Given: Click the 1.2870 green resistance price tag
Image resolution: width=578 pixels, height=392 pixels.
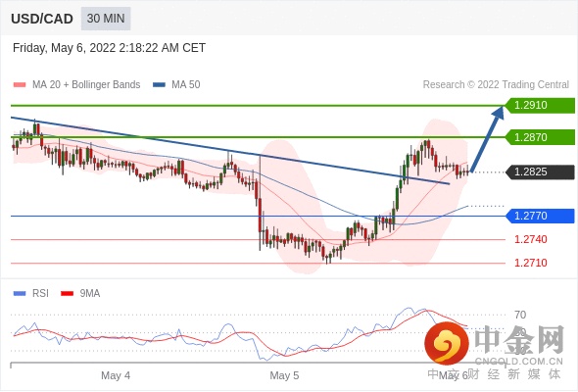Looking at the screenshot, I should 540,137.
